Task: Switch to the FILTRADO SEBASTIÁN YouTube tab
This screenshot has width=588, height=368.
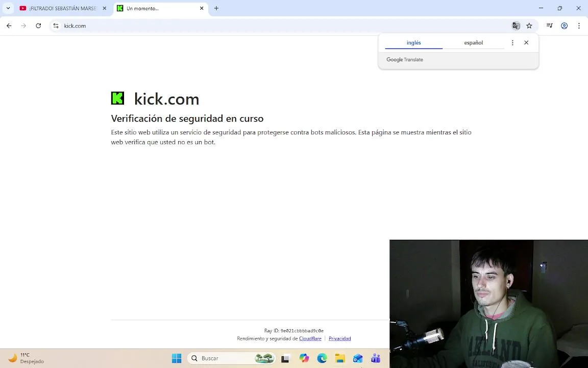Action: coord(64,8)
